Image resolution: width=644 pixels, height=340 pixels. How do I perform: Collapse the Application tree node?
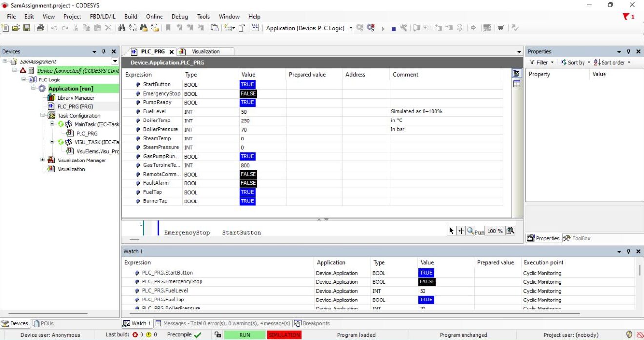point(33,88)
